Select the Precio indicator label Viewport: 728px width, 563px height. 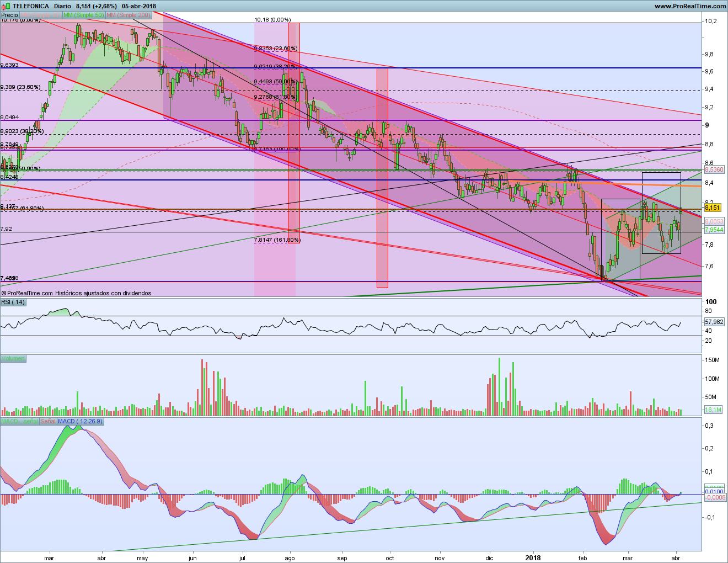click(x=9, y=15)
